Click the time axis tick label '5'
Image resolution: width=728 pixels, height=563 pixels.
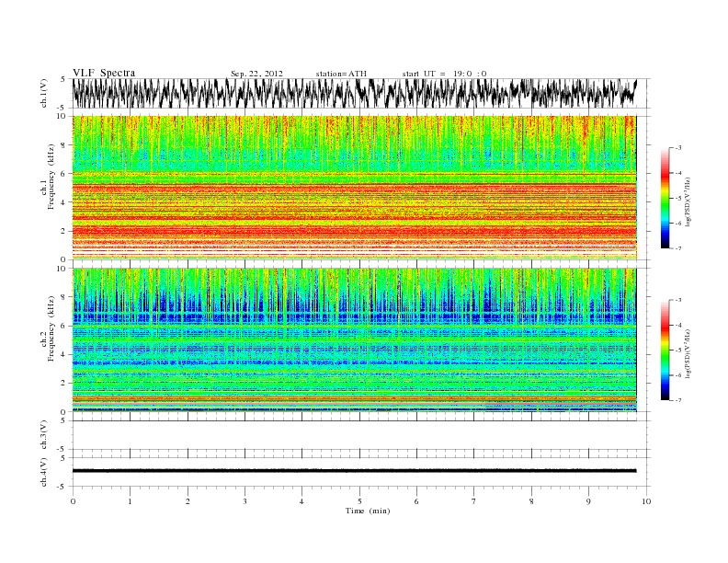click(359, 501)
